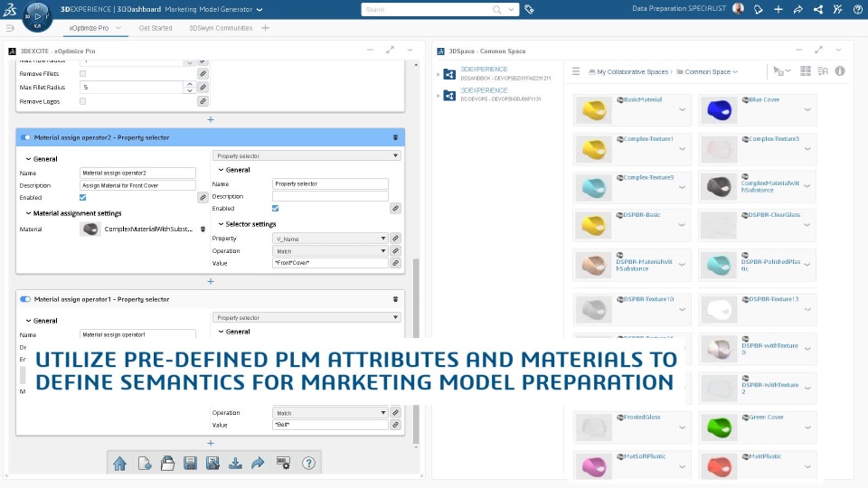Select the Blue Cover material thumbnail
Image resolution: width=868 pixels, height=488 pixels.
(719, 109)
